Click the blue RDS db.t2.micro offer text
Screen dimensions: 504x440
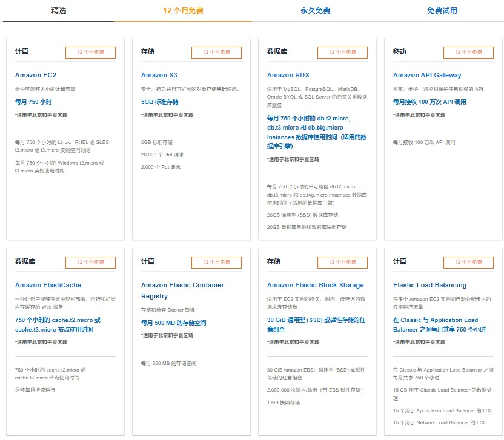[317, 132]
